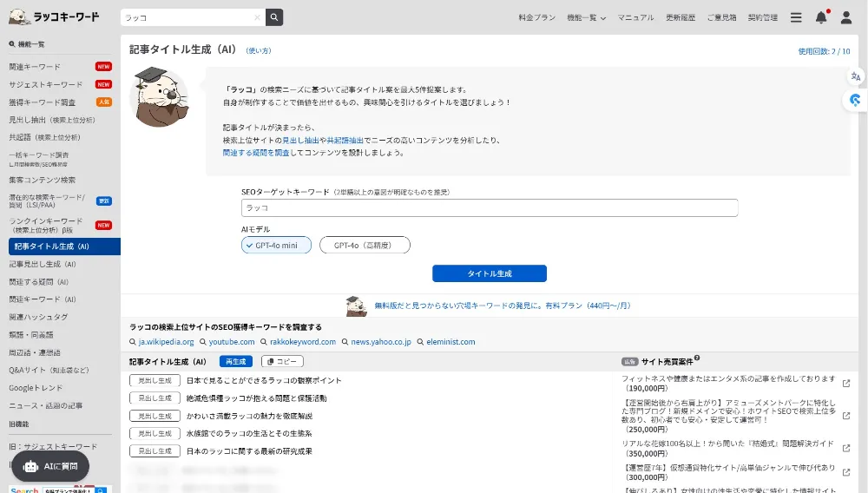868x493 pixels.
Task: Click the ラッコキーワード logo
Action: pos(54,17)
